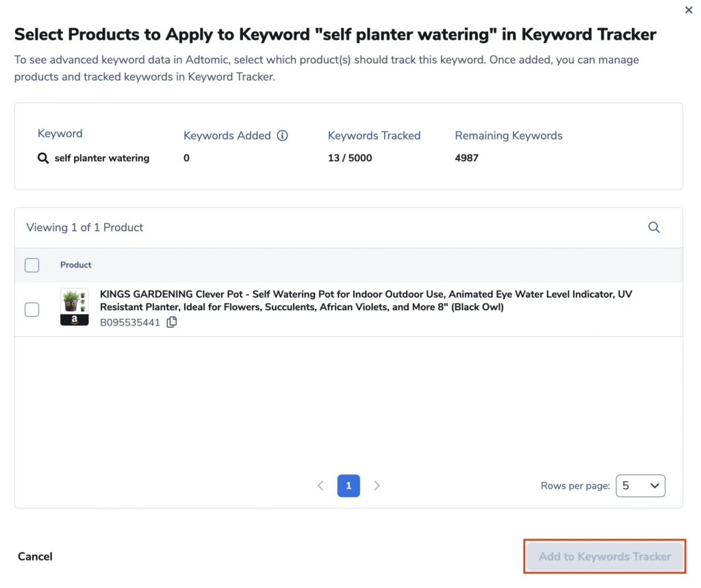Copy the ASIN B095535441 using the copy icon
701x588 pixels.
pyautogui.click(x=171, y=322)
